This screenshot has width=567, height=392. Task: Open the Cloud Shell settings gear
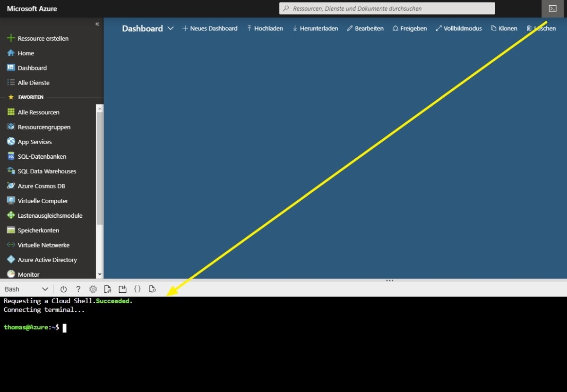point(93,289)
